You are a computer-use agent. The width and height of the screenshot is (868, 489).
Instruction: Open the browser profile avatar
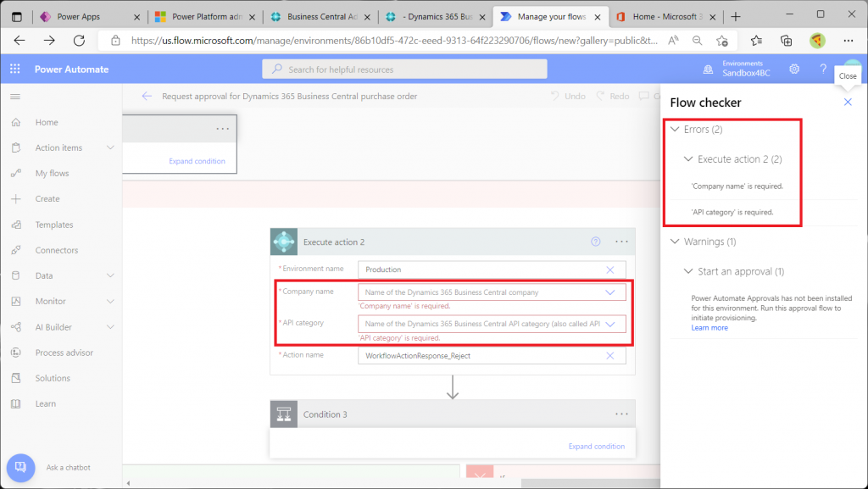tap(817, 41)
